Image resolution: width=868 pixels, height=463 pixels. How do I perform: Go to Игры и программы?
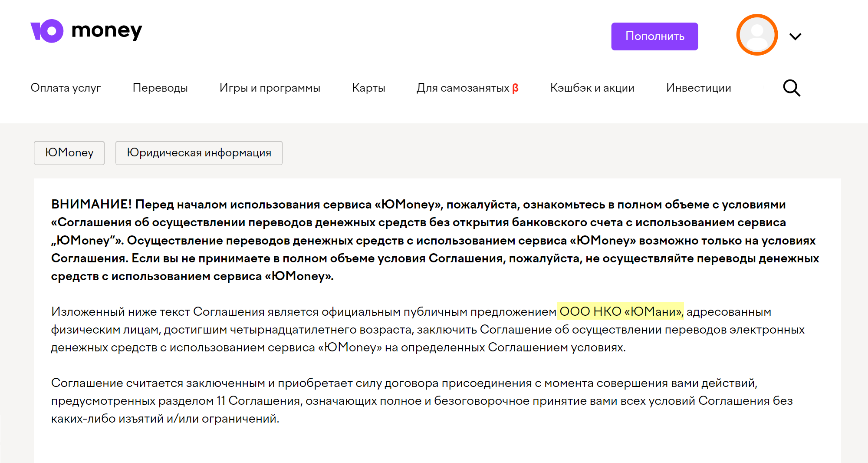[270, 88]
